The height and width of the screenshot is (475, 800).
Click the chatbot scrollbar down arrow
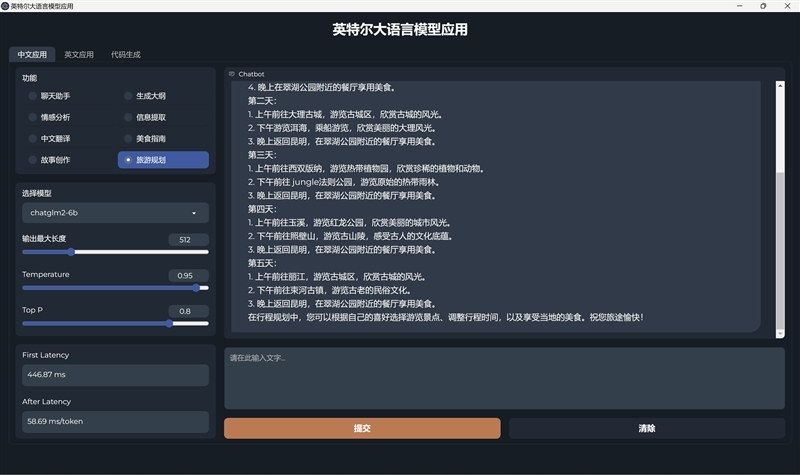click(x=780, y=334)
